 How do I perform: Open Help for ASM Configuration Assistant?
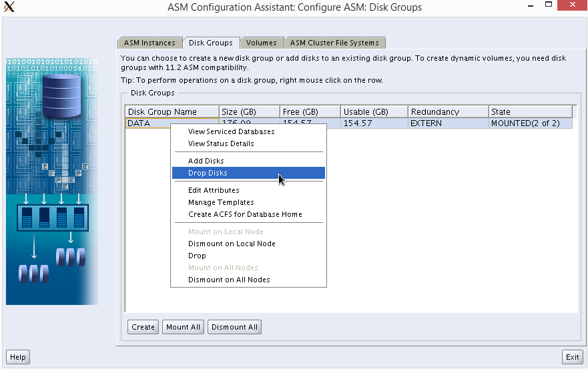tap(18, 357)
